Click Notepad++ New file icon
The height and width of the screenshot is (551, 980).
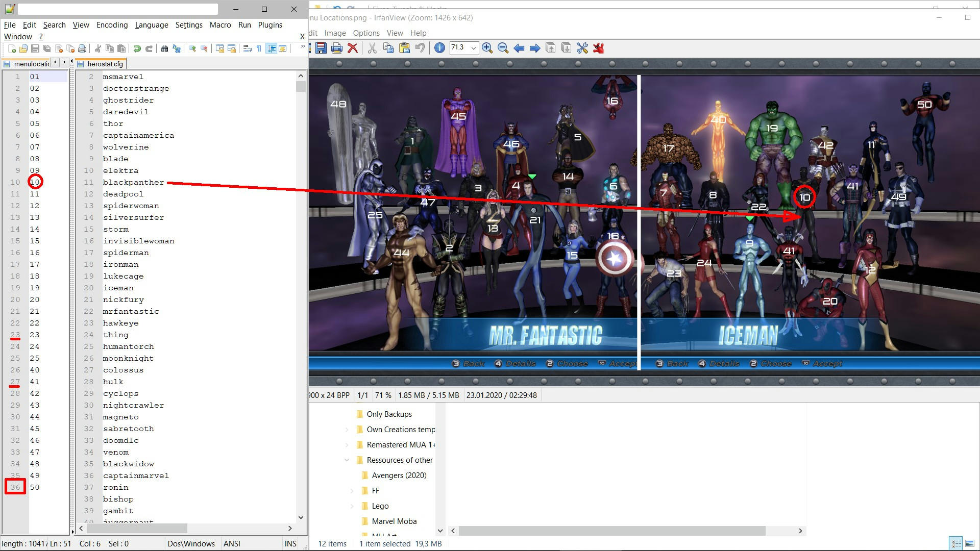point(12,48)
